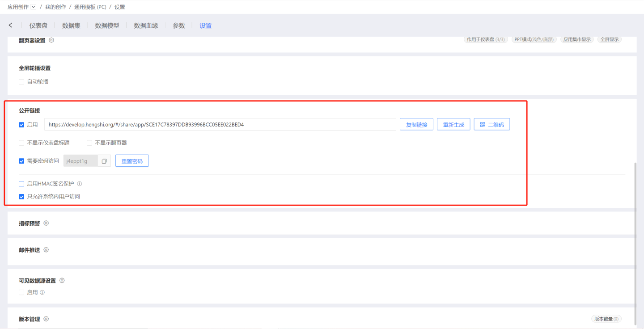The image size is (644, 329).
Task: Open the 邮件推送 settings gear
Action: [x=46, y=250]
